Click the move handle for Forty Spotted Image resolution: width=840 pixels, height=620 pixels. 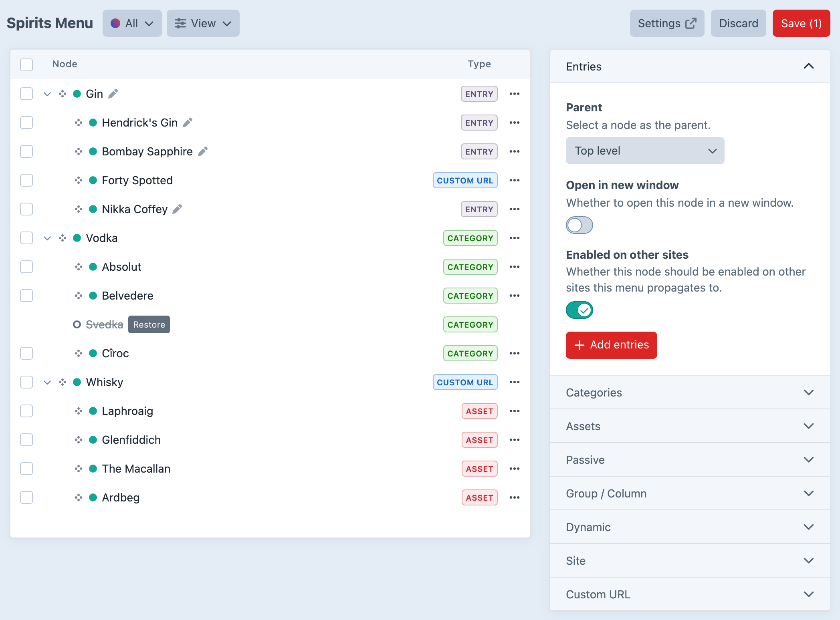[x=79, y=180]
